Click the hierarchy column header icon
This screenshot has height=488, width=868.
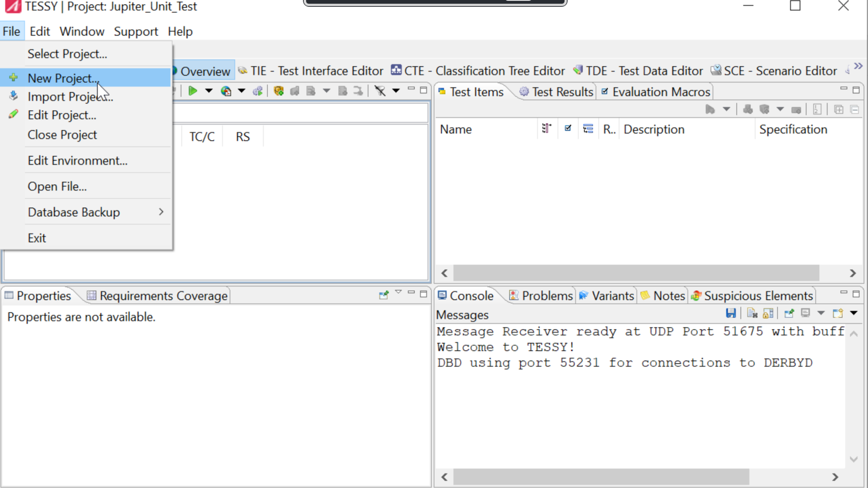point(588,129)
